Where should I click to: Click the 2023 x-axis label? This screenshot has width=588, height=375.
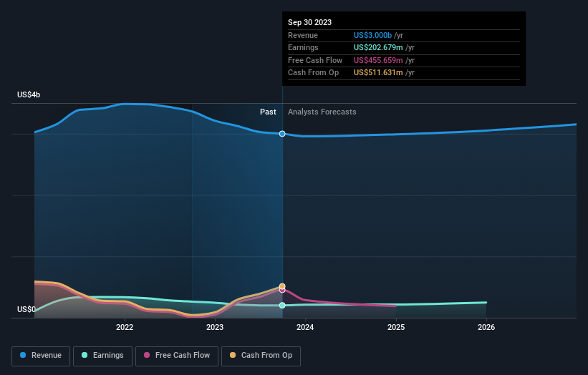point(215,327)
